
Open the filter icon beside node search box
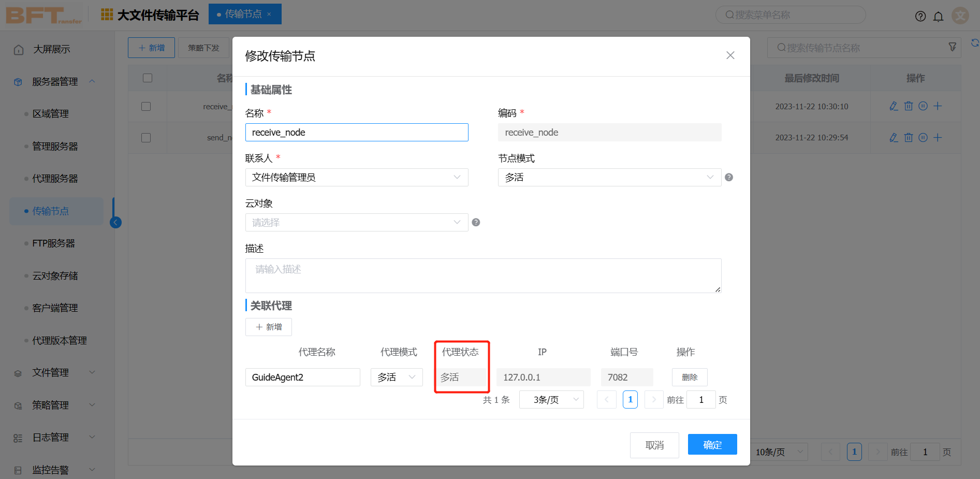(953, 47)
